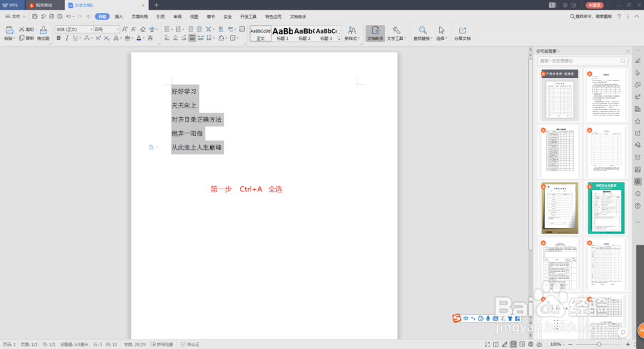Viewport: 644px width, 349px height.
Task: Click the Print icon in the quick toolbar
Action: tap(52, 17)
